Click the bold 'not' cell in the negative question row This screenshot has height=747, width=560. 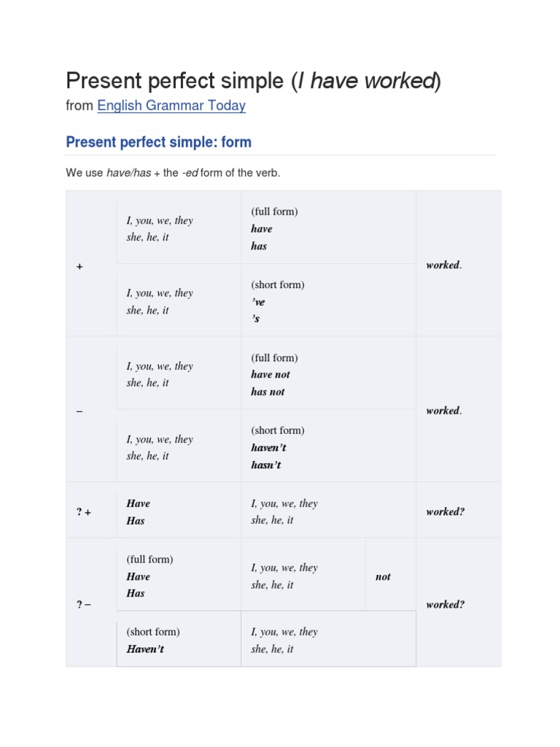coord(383,577)
